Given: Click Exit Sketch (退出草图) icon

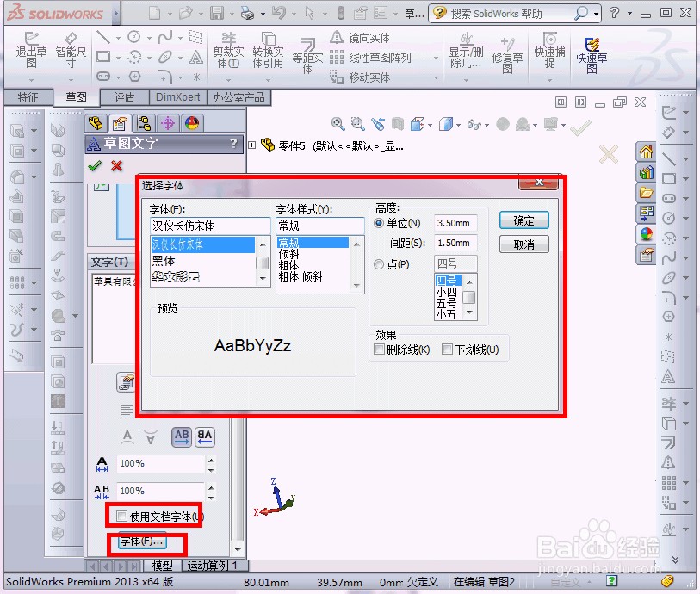Looking at the screenshot, I should 31,50.
